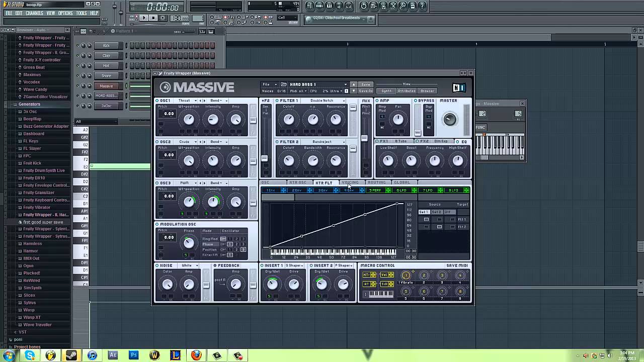Open the HARD BASS 1 preset dropdown
The width and height of the screenshot is (644, 362).
point(318,84)
